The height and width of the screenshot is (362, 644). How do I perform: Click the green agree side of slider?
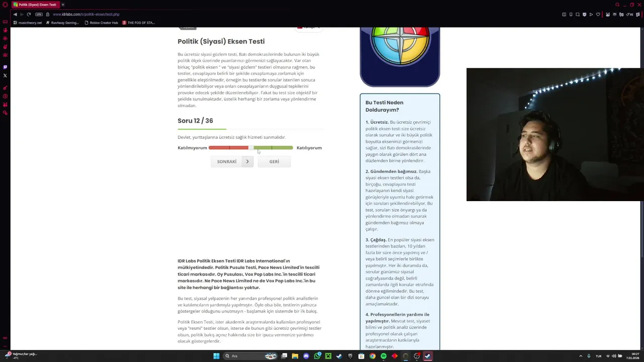tap(273, 148)
